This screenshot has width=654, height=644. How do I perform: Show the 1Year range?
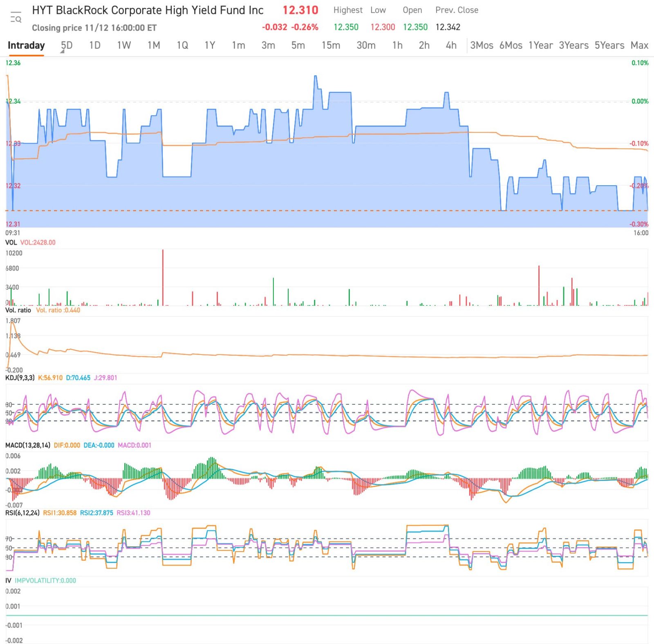click(x=540, y=45)
